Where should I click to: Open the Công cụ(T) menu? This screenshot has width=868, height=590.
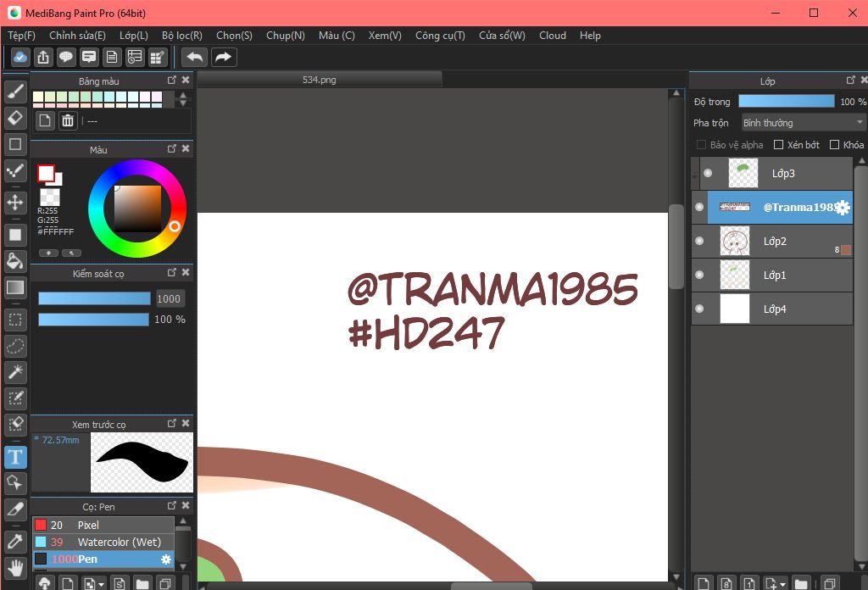(x=440, y=36)
